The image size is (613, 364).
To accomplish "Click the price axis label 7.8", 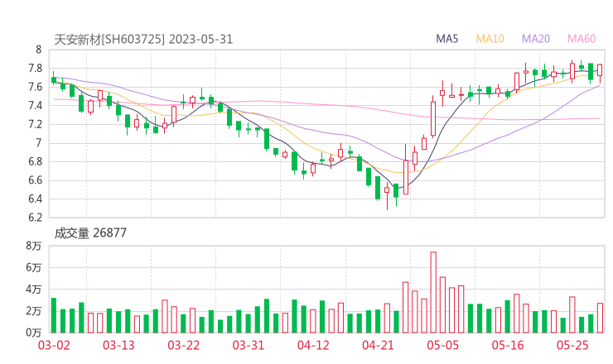I will [x=35, y=69].
